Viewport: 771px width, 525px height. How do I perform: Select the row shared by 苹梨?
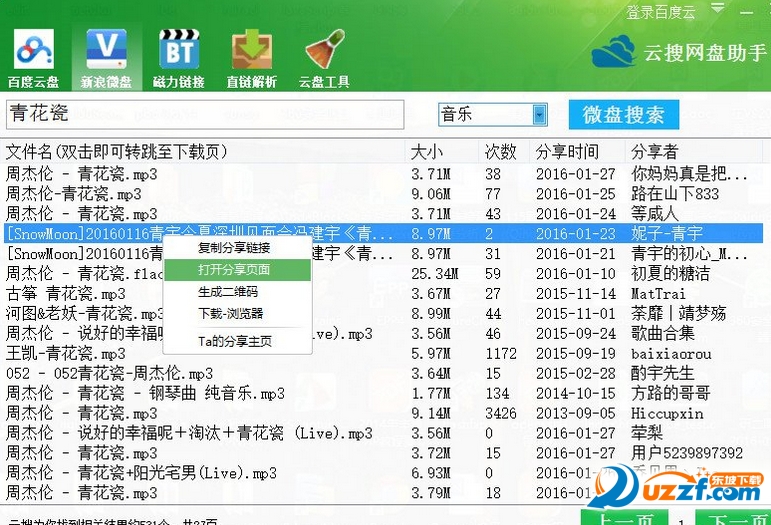pos(384,433)
